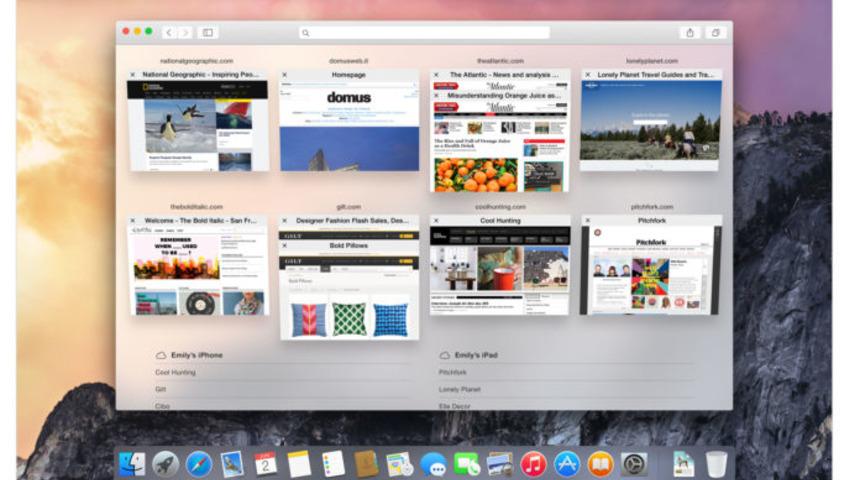Open Launchpad rocket in the Dock
The height and width of the screenshot is (480, 860).
(165, 464)
